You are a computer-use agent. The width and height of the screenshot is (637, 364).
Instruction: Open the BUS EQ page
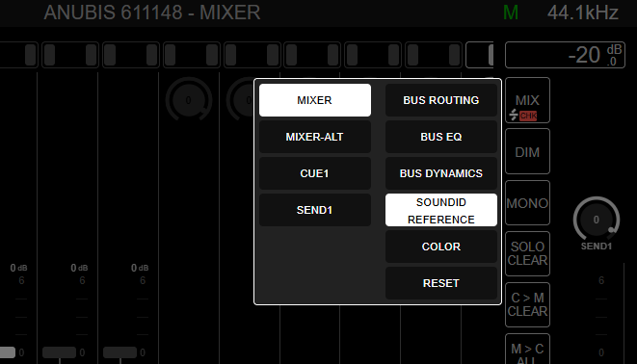pyautogui.click(x=441, y=137)
